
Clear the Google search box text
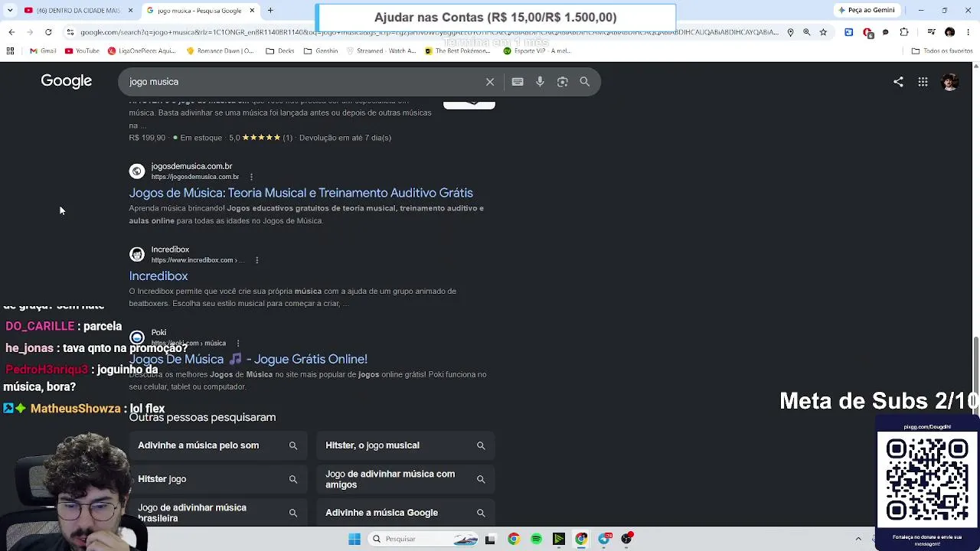click(490, 82)
